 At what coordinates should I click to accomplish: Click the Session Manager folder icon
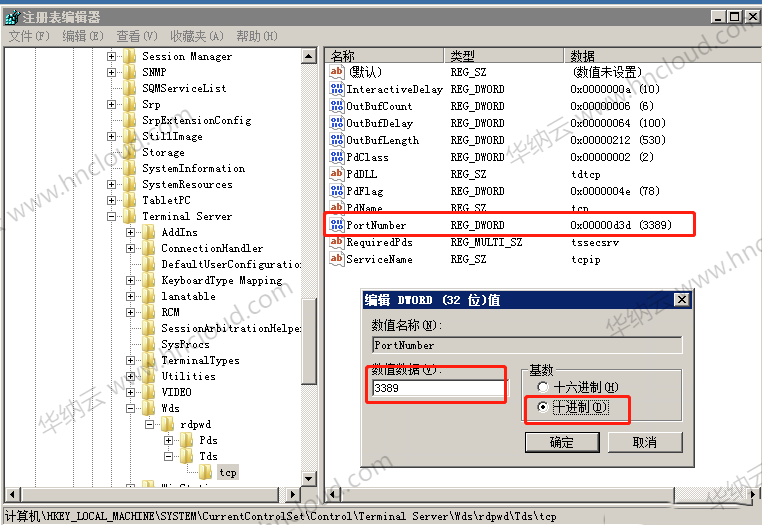pyautogui.click(x=130, y=56)
